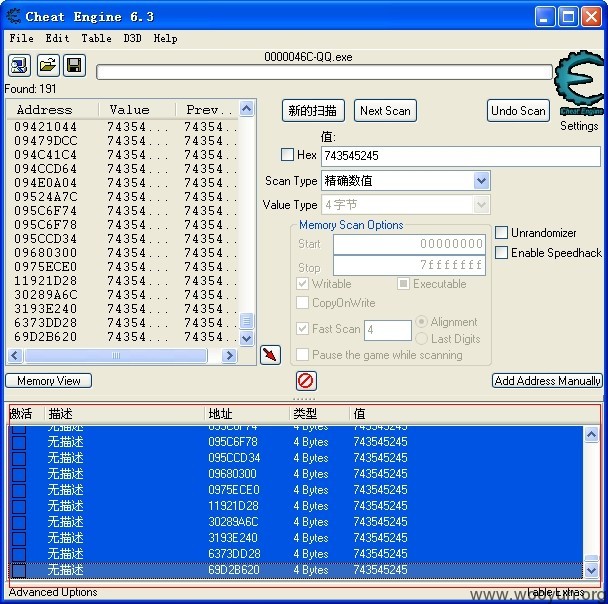Image resolution: width=608 pixels, height=604 pixels.
Task: Click the 激活 column header
Action: [x=21, y=414]
